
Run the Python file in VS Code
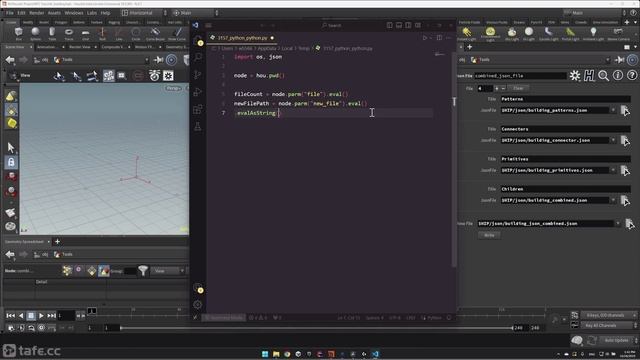click(x=425, y=38)
